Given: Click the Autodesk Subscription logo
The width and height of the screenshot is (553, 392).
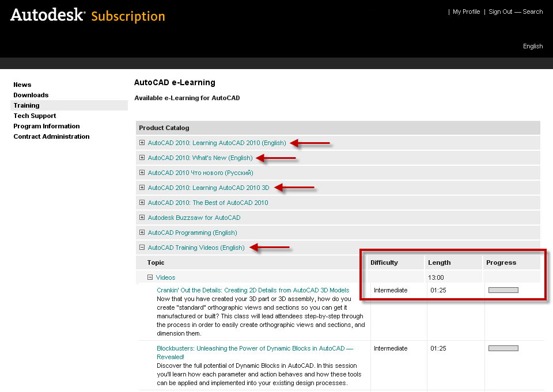Looking at the screenshot, I should pos(88,16).
